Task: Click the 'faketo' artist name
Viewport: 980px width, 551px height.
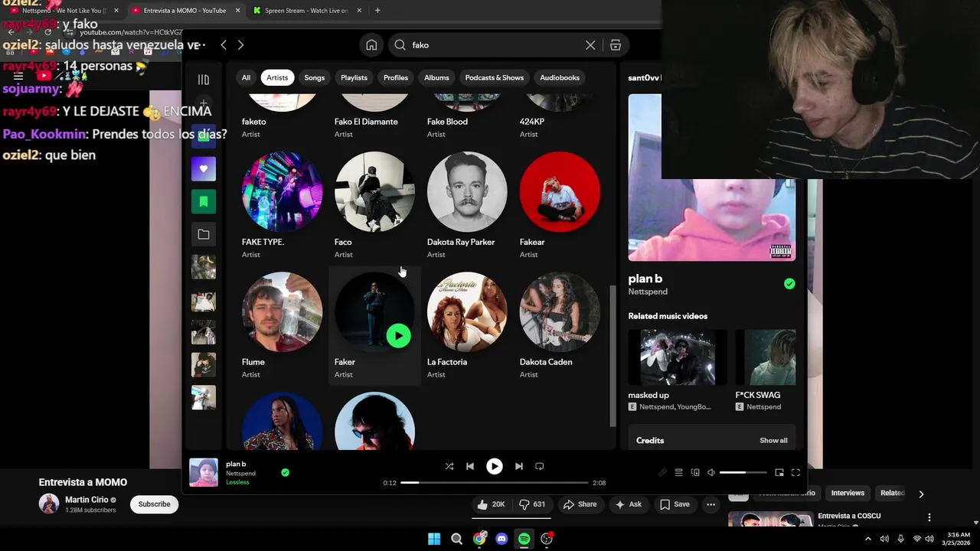Action: tap(254, 122)
